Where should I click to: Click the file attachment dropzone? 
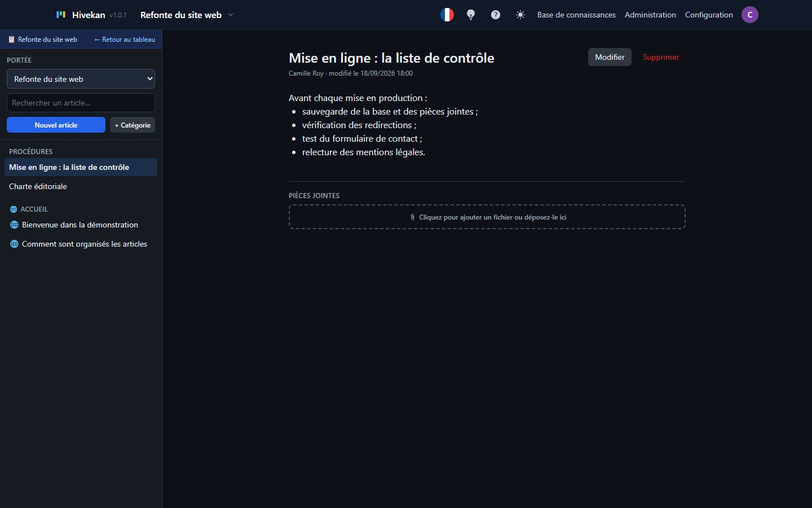[x=487, y=217]
